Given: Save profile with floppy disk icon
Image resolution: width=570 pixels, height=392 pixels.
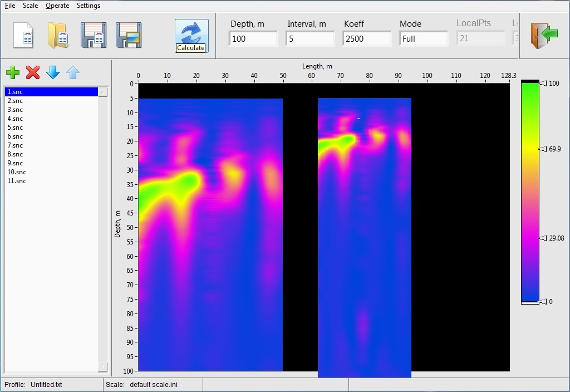Looking at the screenshot, I should coord(94,35).
